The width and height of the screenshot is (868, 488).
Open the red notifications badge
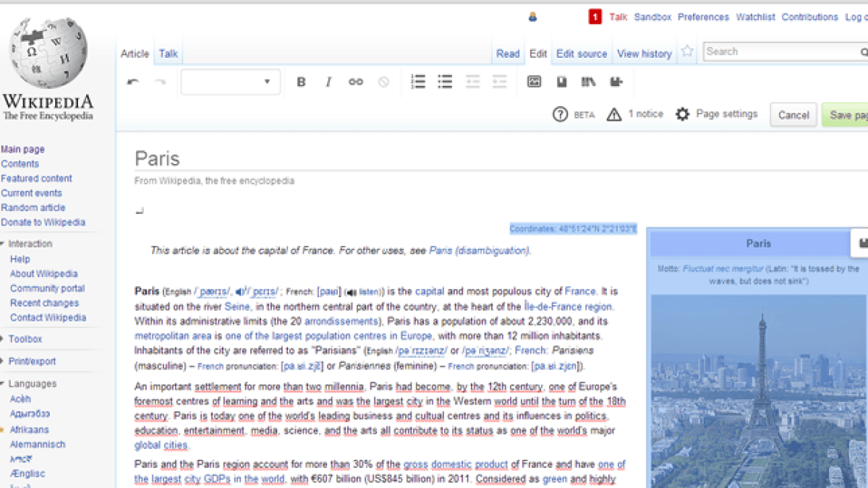coord(595,17)
